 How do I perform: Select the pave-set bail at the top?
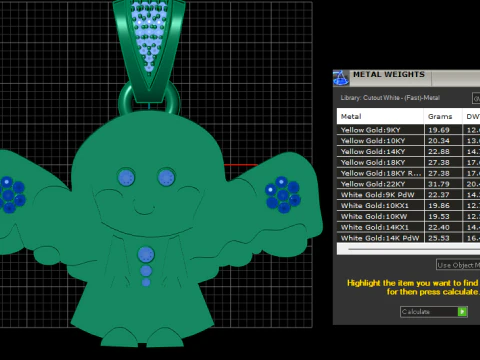(149, 50)
